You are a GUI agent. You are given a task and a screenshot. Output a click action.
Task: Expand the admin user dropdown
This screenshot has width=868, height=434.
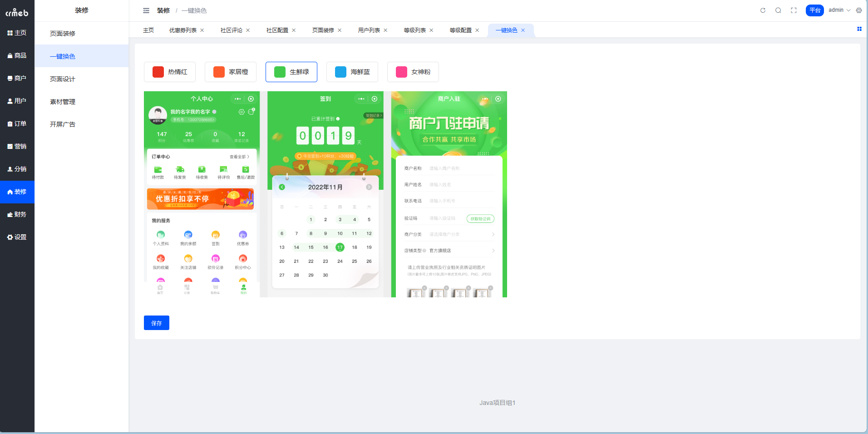click(x=839, y=10)
